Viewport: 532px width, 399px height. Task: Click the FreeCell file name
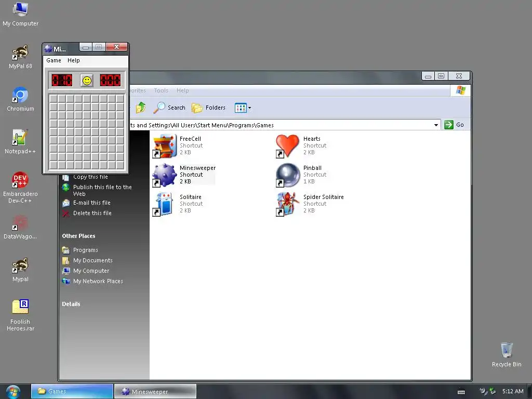pyautogui.click(x=190, y=139)
